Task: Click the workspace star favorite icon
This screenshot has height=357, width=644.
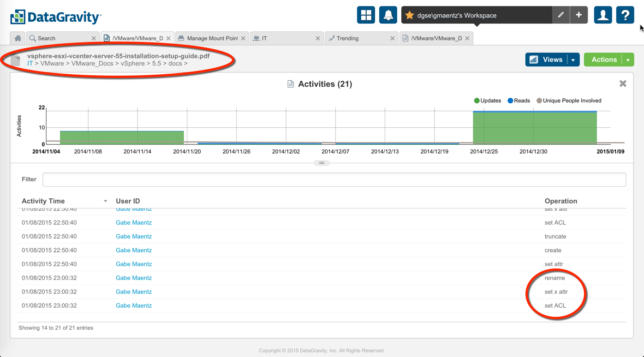Action: coord(410,15)
